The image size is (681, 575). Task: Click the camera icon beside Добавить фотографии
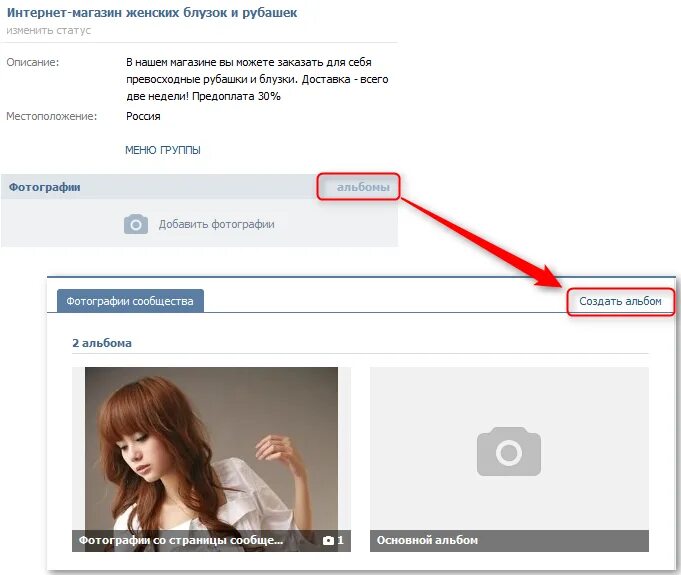click(136, 224)
